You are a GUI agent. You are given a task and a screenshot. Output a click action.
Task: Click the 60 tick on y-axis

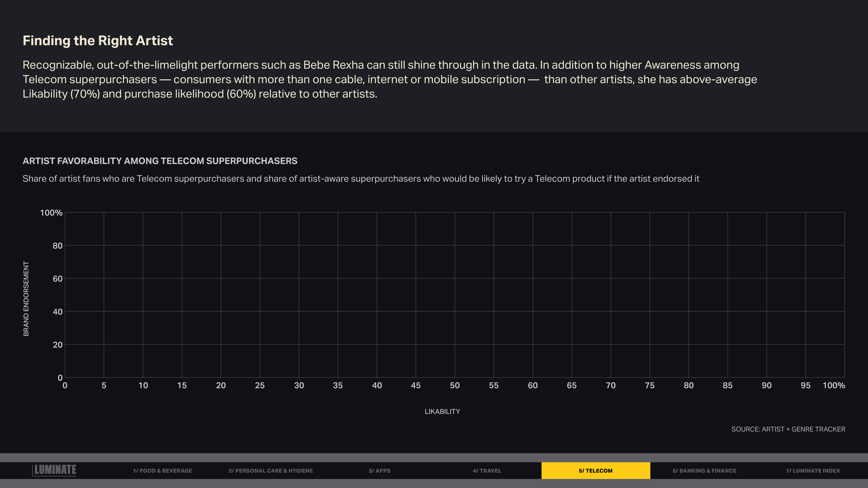point(58,279)
